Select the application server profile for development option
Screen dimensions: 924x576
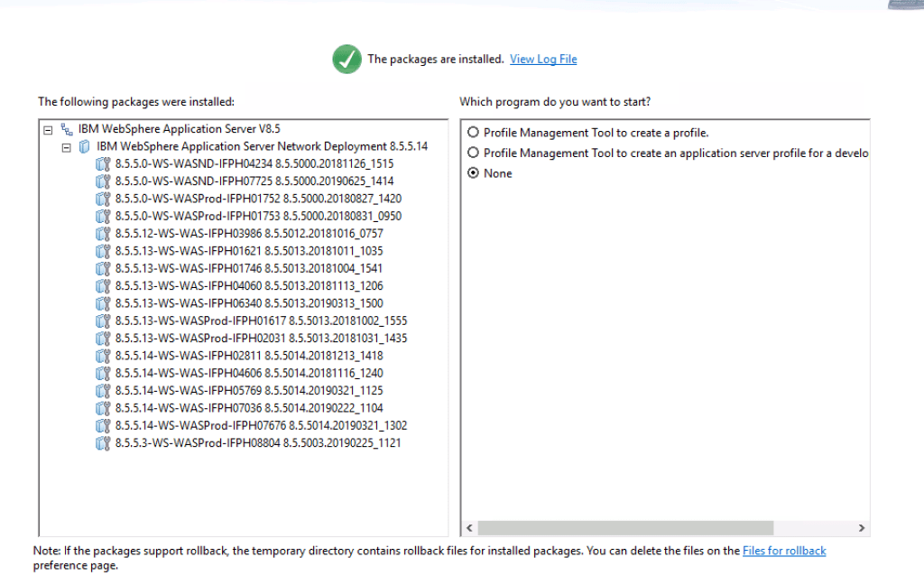[x=473, y=153]
